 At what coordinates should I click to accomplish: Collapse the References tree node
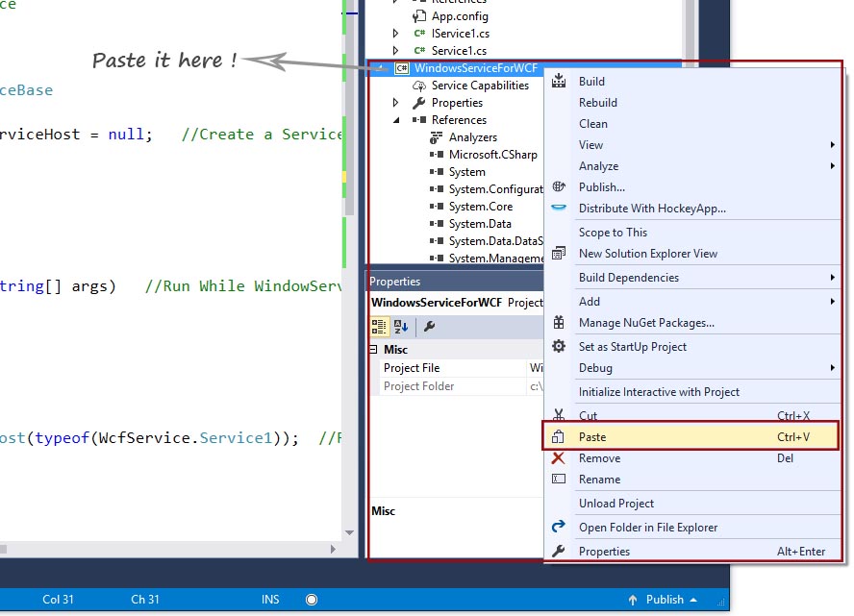coord(396,120)
